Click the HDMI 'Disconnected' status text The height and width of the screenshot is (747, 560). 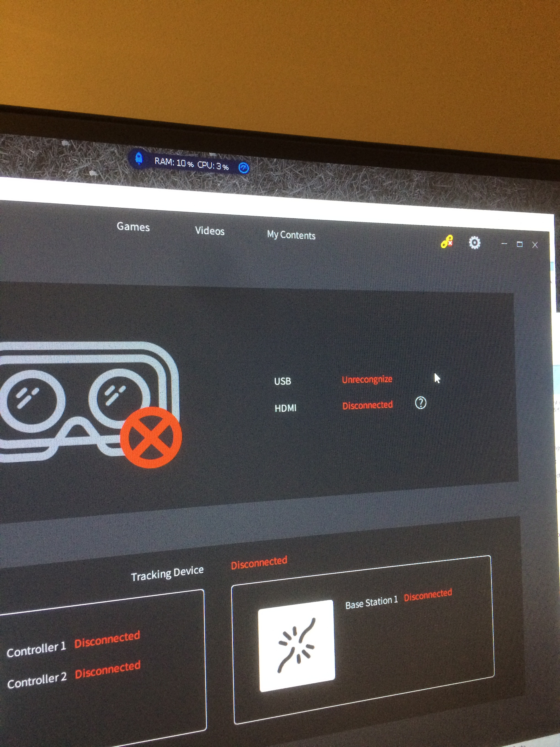click(x=368, y=405)
